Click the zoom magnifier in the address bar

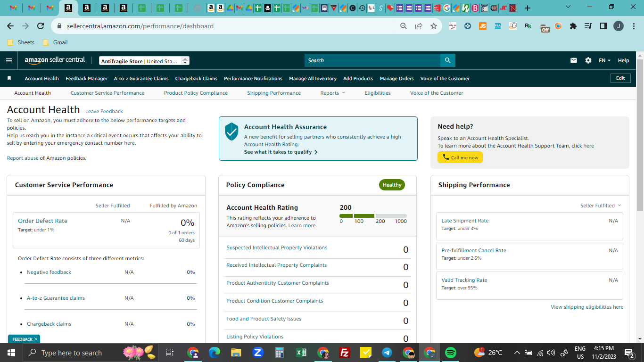(x=404, y=26)
